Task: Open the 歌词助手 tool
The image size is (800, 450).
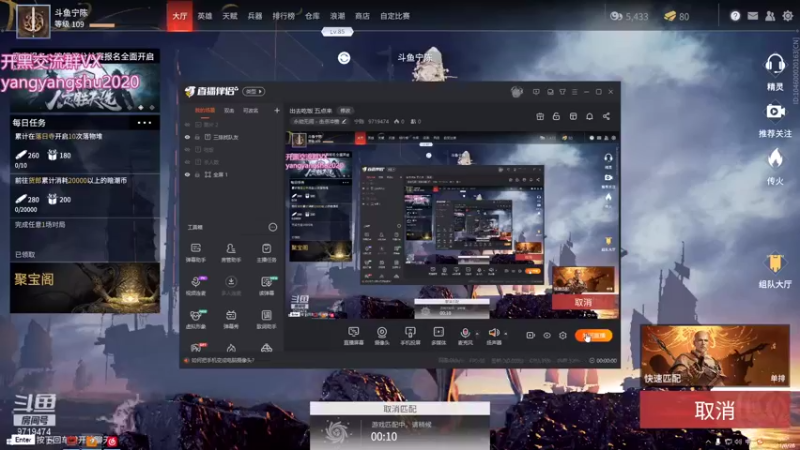Action: 266,319
